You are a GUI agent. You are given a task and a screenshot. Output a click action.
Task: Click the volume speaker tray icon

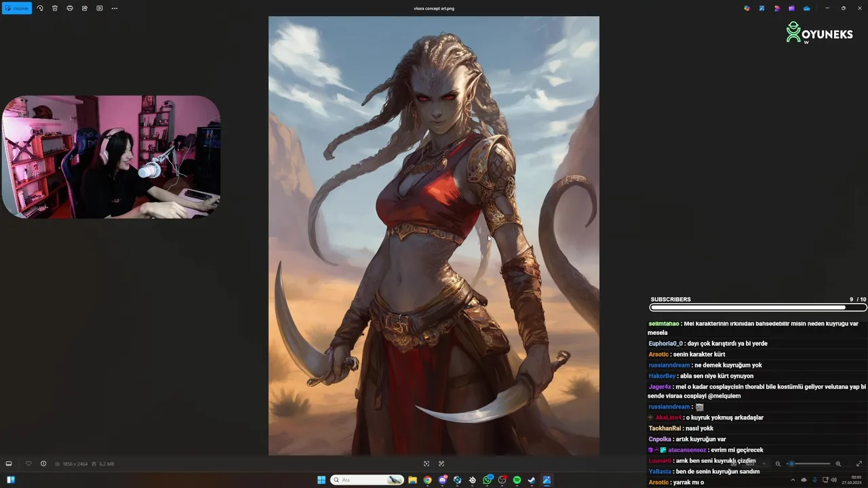833,480
